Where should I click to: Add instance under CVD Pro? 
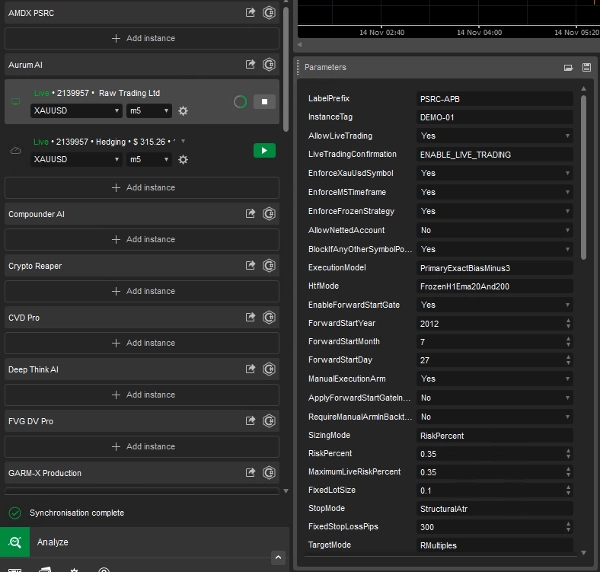tap(142, 343)
